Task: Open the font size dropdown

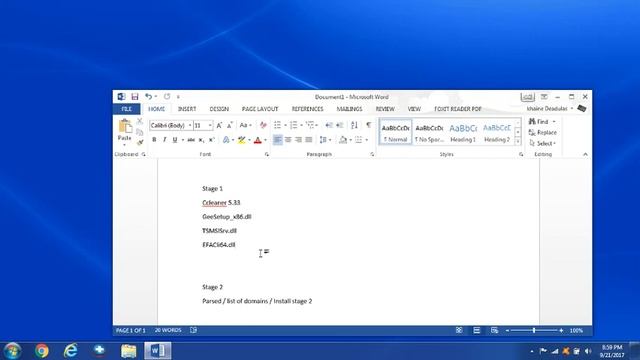Action: (x=210, y=125)
